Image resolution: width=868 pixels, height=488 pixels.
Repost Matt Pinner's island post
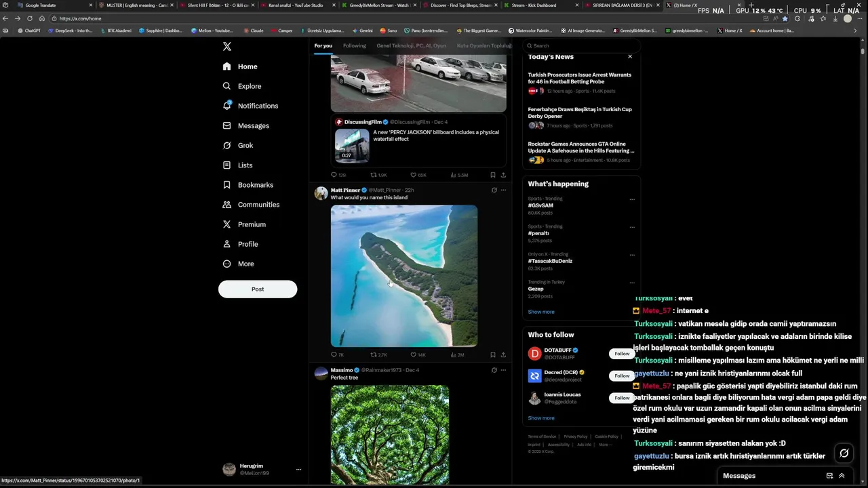[x=378, y=355]
